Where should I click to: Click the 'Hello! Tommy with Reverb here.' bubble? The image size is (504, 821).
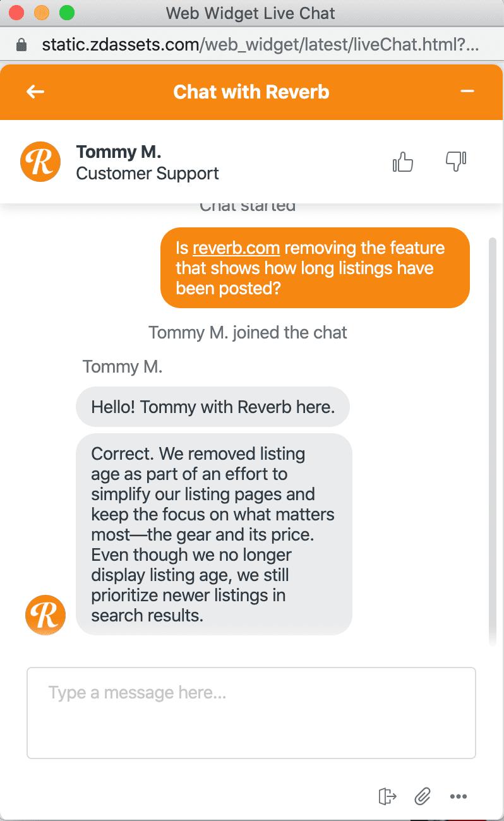(213, 407)
